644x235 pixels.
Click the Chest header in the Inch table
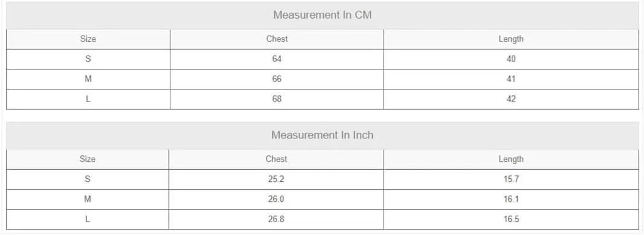coord(276,159)
